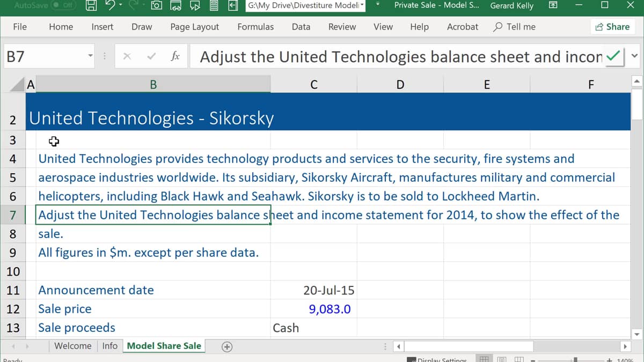Viewport: 644px width, 362px height.
Task: Switch to the Info sheet tab
Action: [110, 346]
